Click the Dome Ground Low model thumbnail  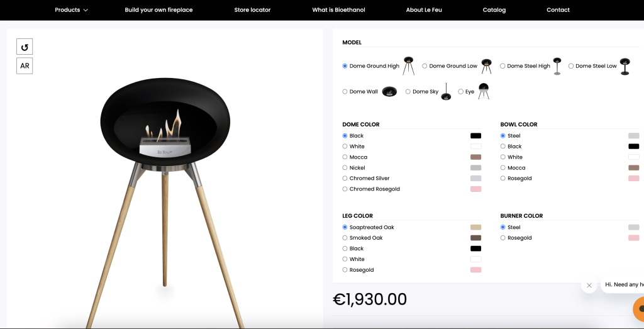(x=486, y=65)
